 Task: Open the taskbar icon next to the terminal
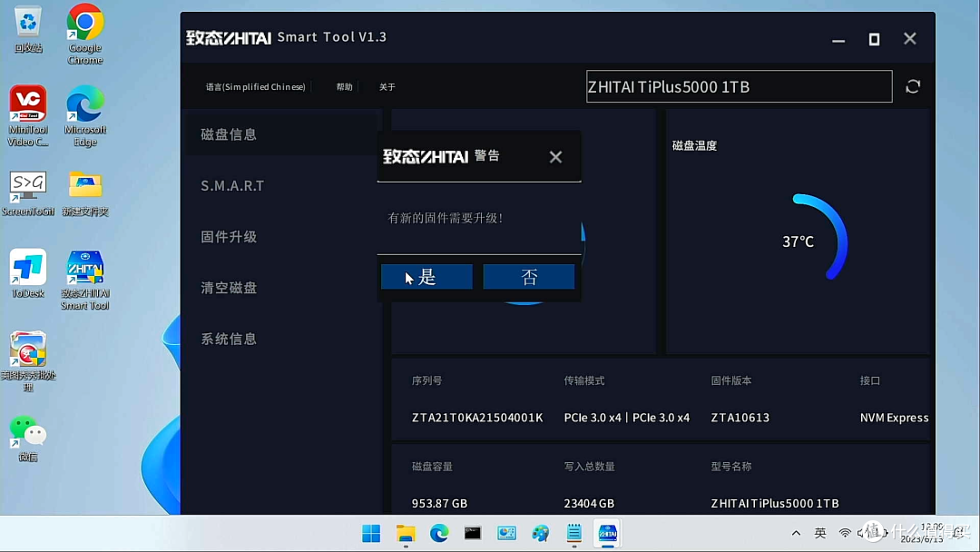[506, 533]
